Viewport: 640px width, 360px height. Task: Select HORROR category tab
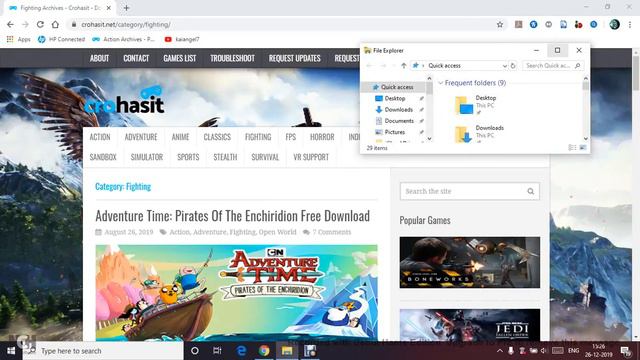pyautogui.click(x=322, y=137)
